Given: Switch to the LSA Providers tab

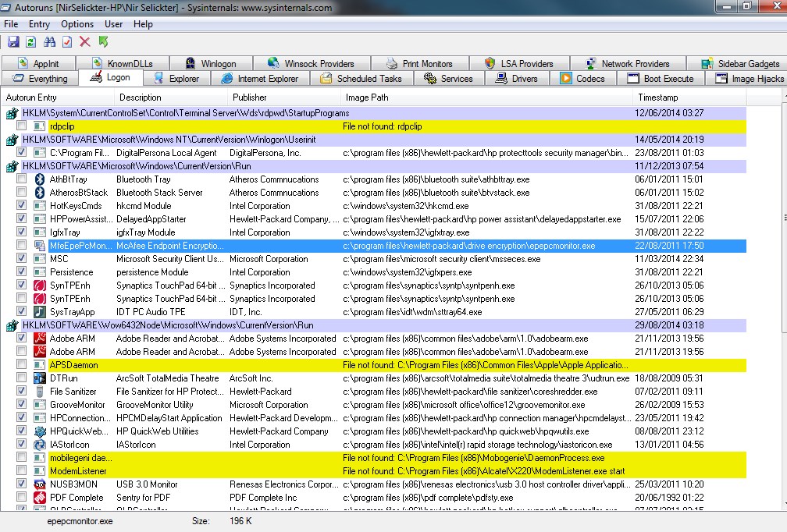Looking at the screenshot, I should (x=519, y=64).
